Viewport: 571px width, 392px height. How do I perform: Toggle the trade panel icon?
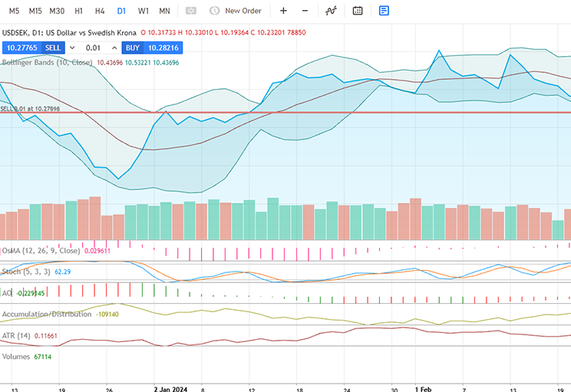point(384,11)
